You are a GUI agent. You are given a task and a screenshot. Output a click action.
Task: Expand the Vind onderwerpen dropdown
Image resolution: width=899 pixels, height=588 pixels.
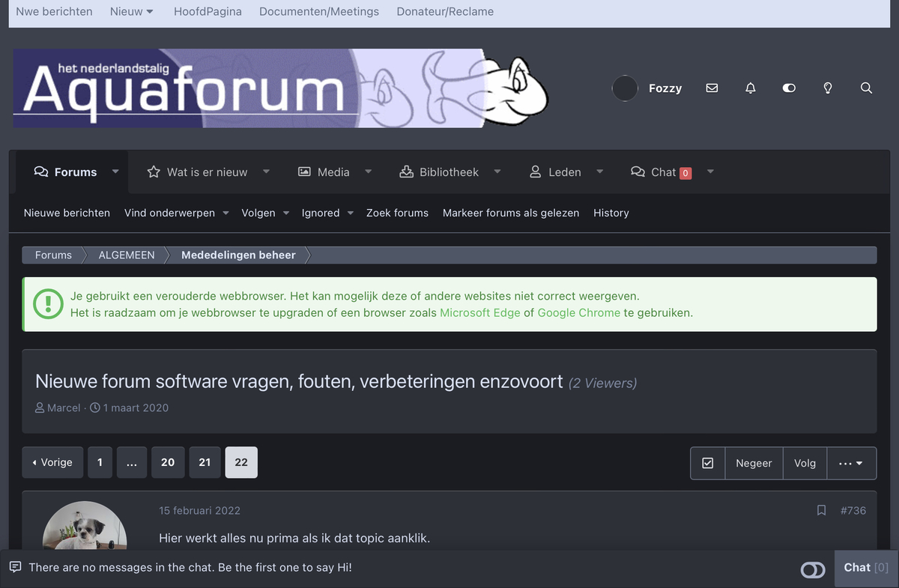tap(177, 213)
